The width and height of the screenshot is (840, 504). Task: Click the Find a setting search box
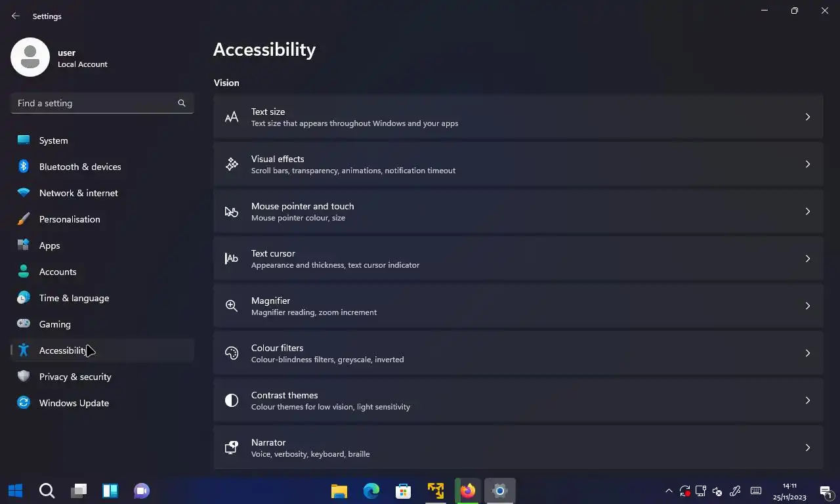point(102,103)
